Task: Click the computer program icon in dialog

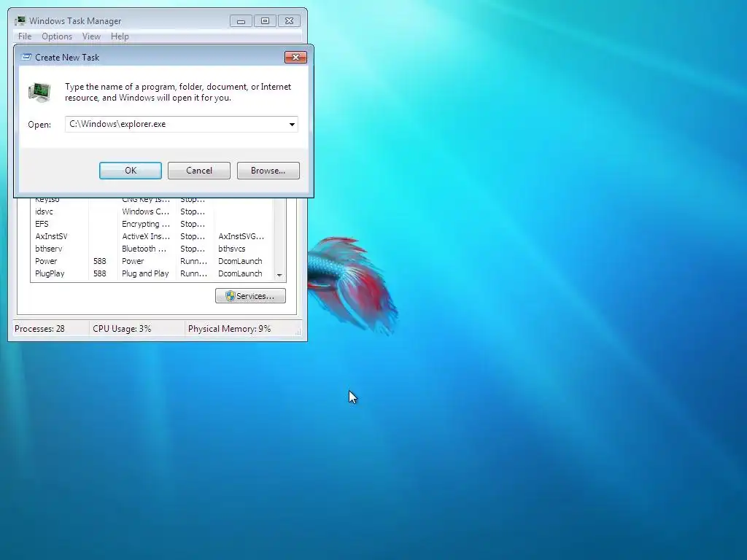Action: point(39,93)
